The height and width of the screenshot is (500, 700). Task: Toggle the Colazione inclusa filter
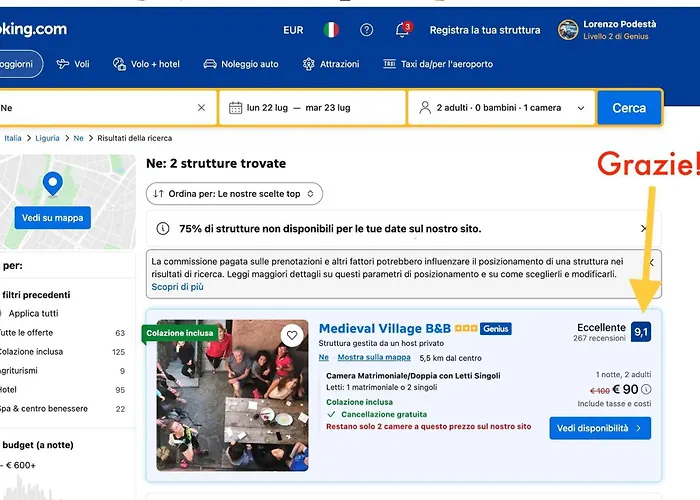pyautogui.click(x=31, y=351)
